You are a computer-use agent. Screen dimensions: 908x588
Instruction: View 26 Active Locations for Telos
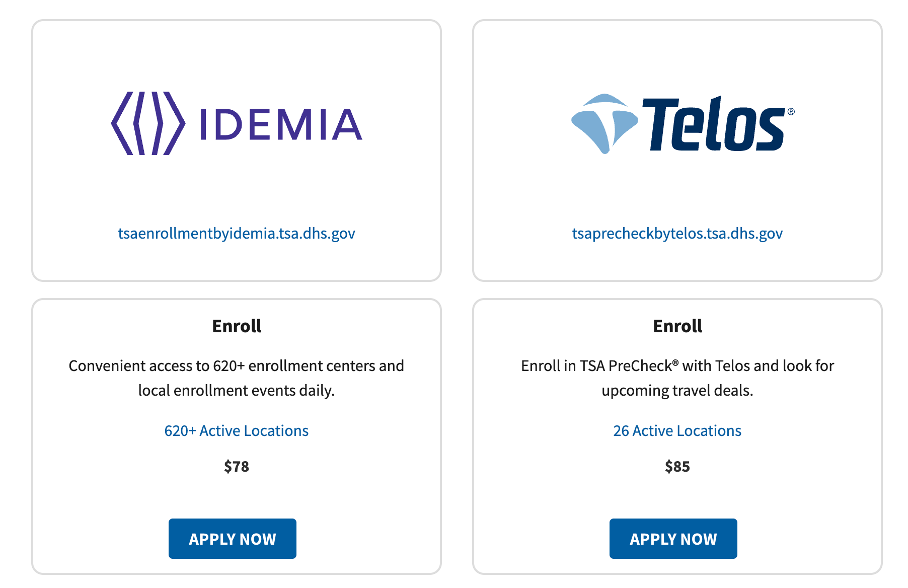pyautogui.click(x=677, y=431)
